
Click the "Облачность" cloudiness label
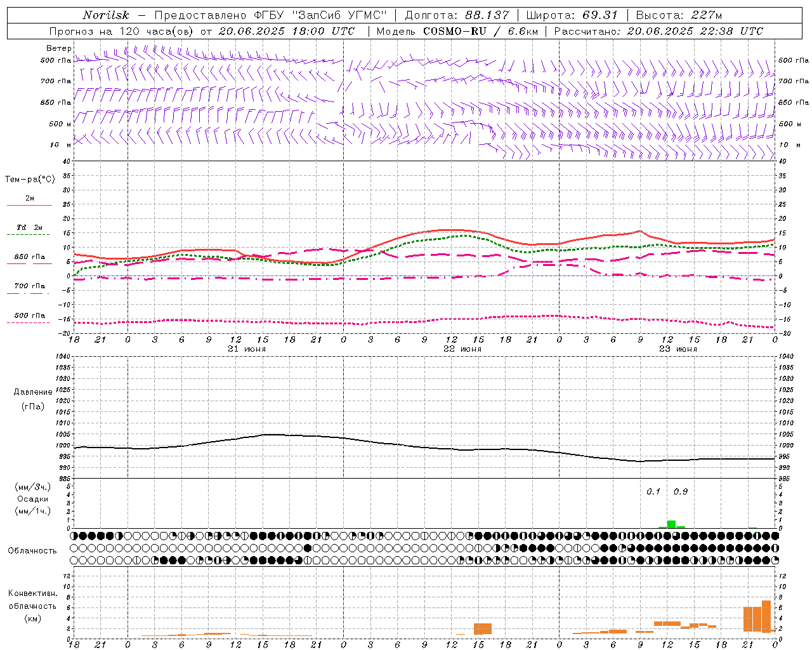coord(32,551)
